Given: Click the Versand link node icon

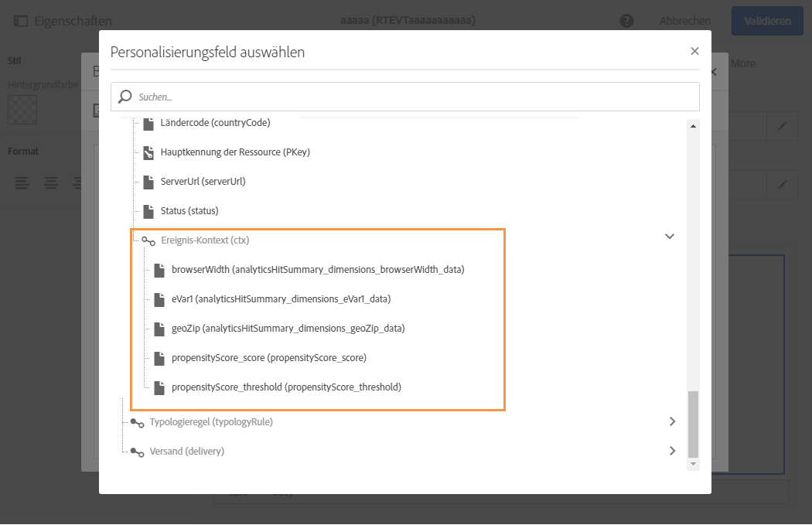Looking at the screenshot, I should click(x=137, y=452).
